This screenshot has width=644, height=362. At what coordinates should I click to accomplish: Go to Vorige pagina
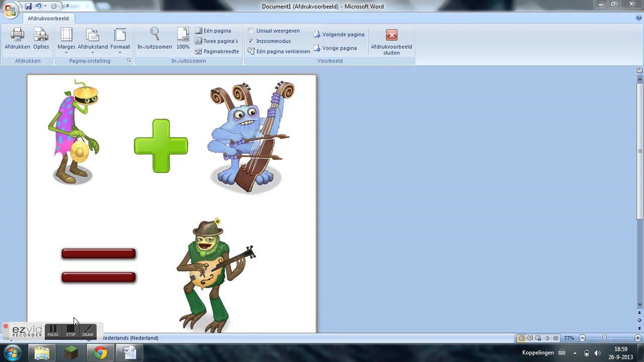335,48
